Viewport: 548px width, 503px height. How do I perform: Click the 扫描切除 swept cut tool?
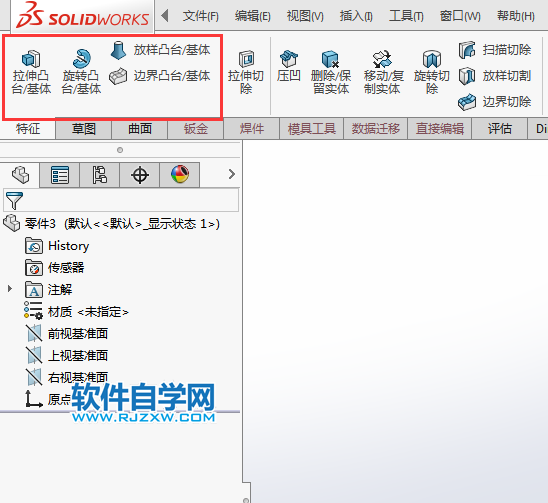pyautogui.click(x=495, y=50)
